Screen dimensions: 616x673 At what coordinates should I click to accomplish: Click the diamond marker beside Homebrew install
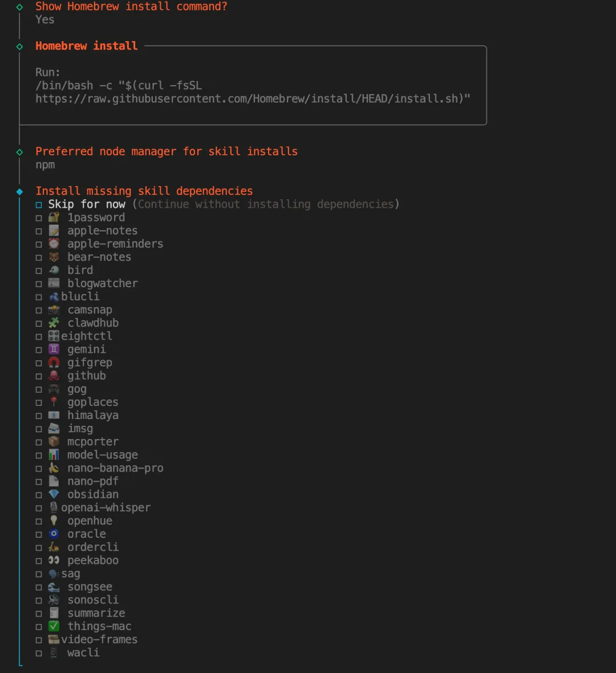click(20, 46)
